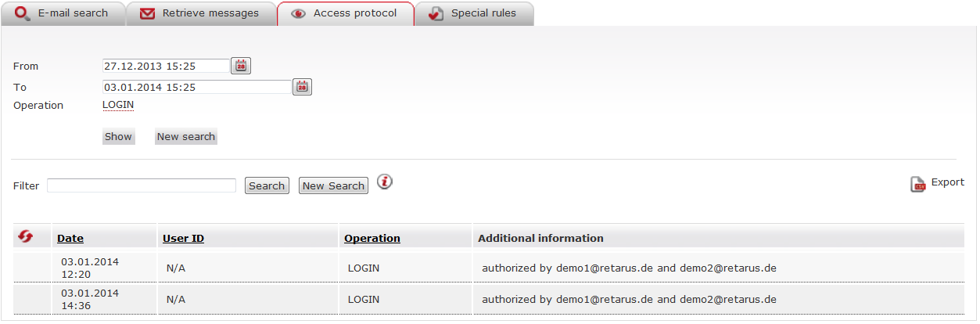Click the gray New search button under Operation
Image resolution: width=980 pixels, height=324 pixels.
(x=185, y=136)
